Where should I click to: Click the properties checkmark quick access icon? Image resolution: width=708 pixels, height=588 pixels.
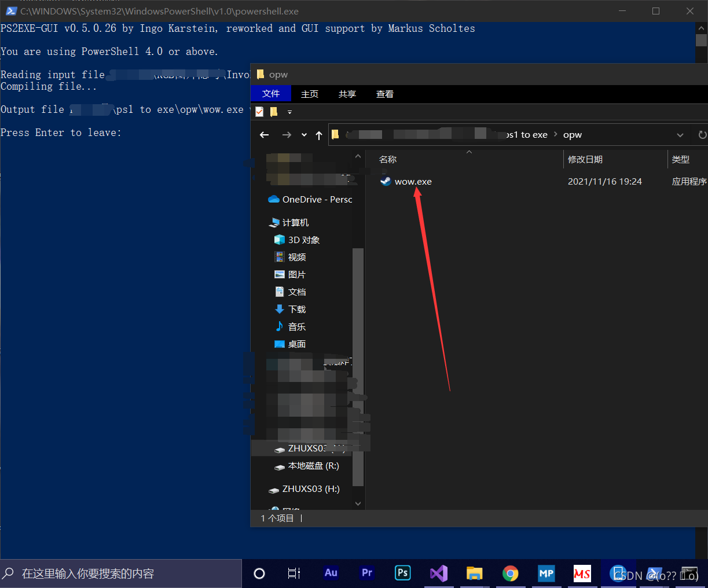pyautogui.click(x=259, y=112)
